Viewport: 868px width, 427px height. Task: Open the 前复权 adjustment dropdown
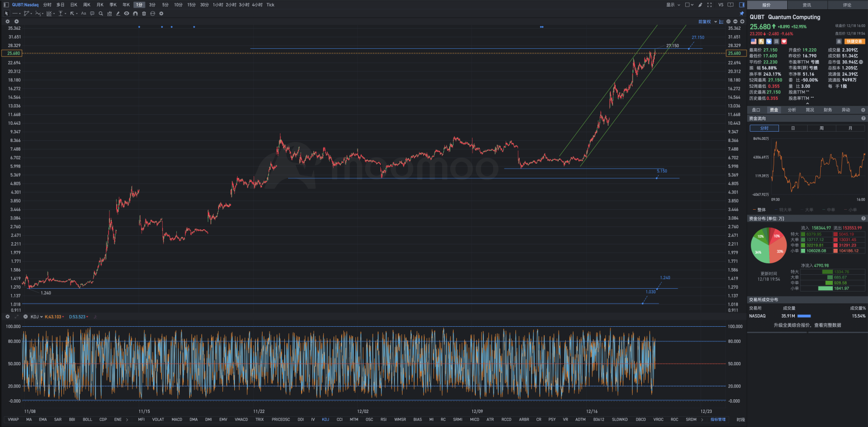(707, 22)
